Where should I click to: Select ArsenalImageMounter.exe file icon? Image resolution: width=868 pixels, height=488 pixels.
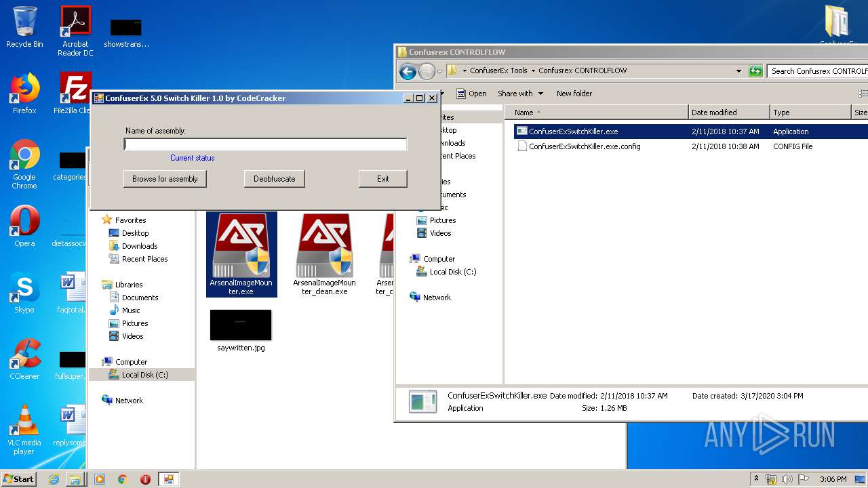241,254
